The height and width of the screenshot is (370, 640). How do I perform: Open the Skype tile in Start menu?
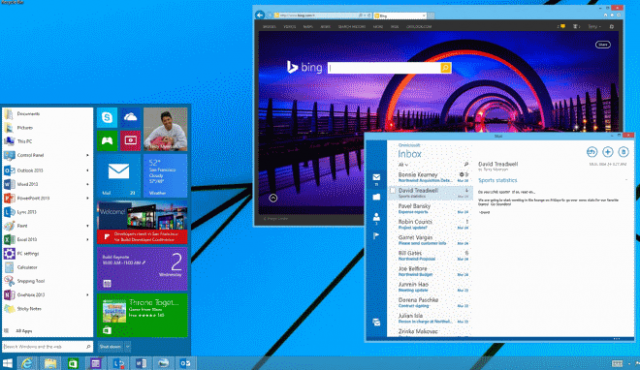pyautogui.click(x=107, y=117)
